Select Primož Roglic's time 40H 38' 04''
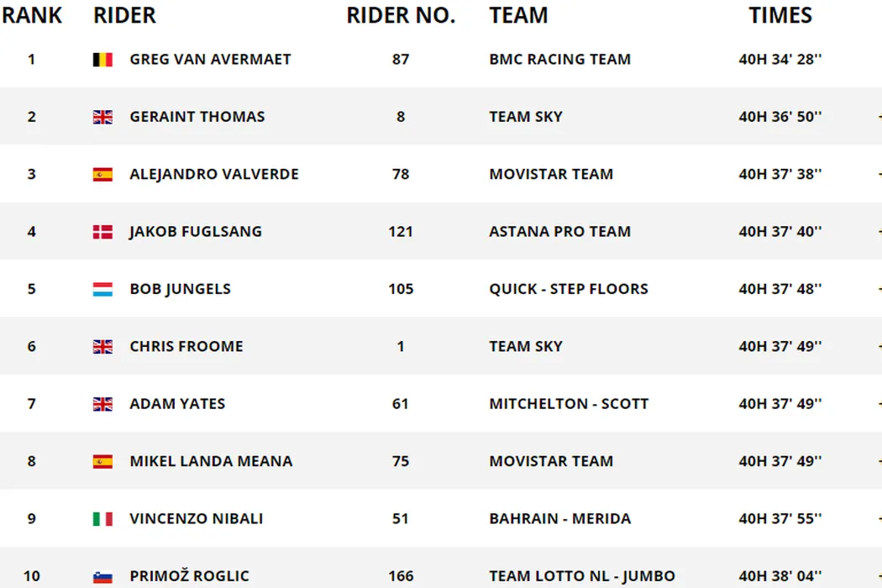882x588 pixels. coord(780,576)
